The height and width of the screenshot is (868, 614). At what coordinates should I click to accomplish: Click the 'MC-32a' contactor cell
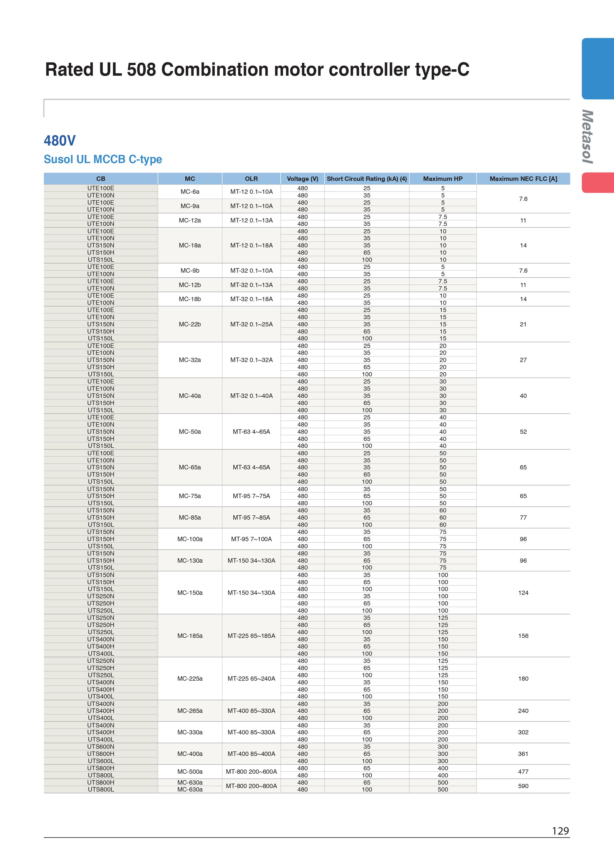tap(190, 360)
